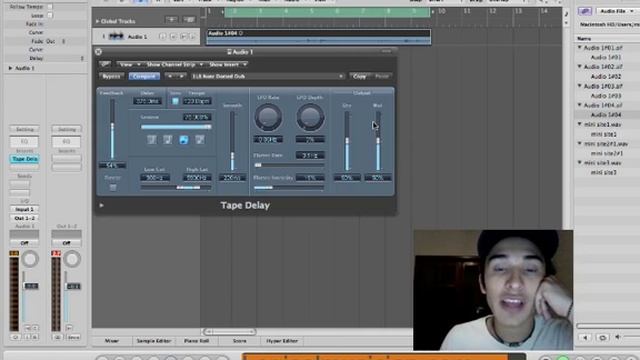Toggle the Bypass button on the plugin
The width and height of the screenshot is (640, 360).
[111, 76]
